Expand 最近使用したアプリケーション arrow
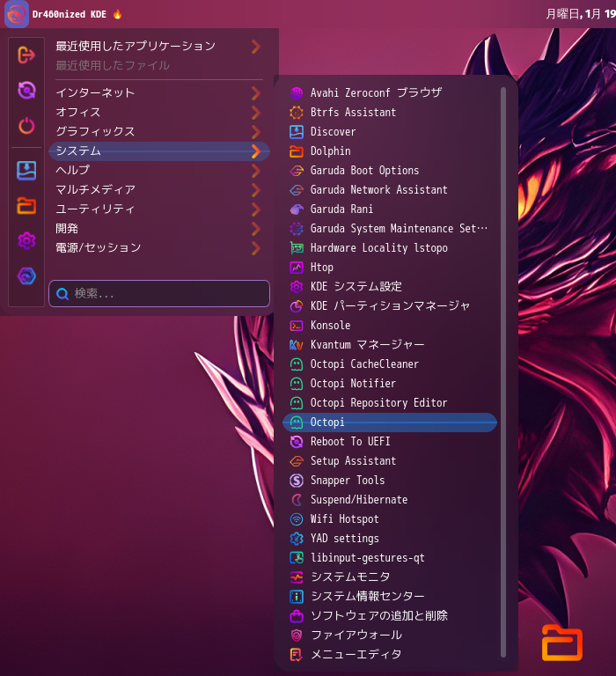The height and width of the screenshot is (676, 616). click(255, 46)
